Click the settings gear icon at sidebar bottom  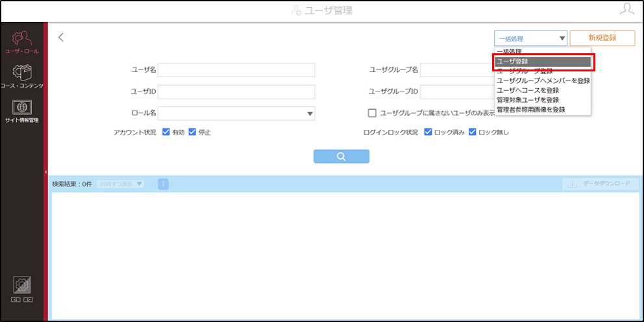[x=22, y=284]
